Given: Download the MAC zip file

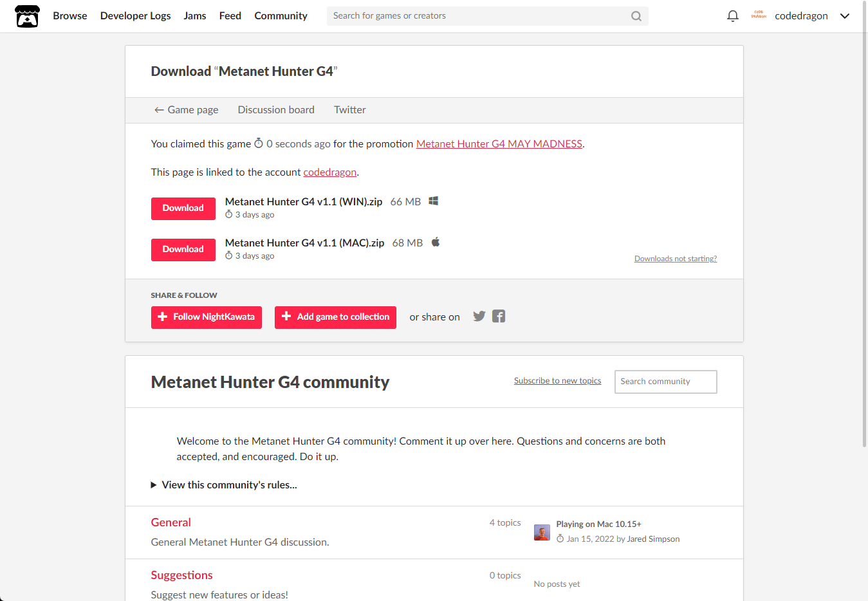Looking at the screenshot, I should (183, 250).
